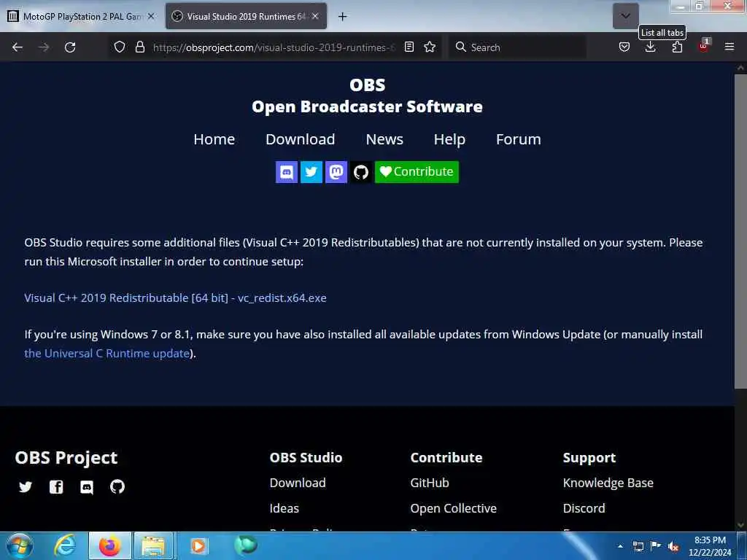
Task: Open the Forum nav item
Action: click(519, 139)
